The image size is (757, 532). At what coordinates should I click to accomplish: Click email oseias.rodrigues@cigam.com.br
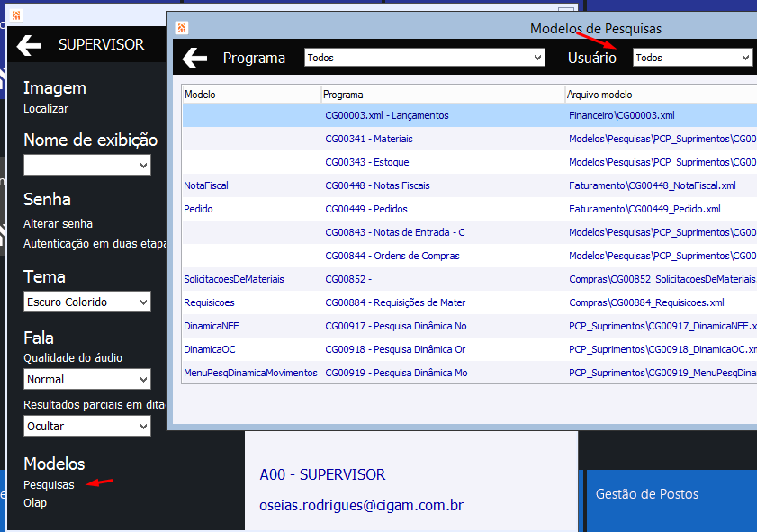tap(361, 506)
